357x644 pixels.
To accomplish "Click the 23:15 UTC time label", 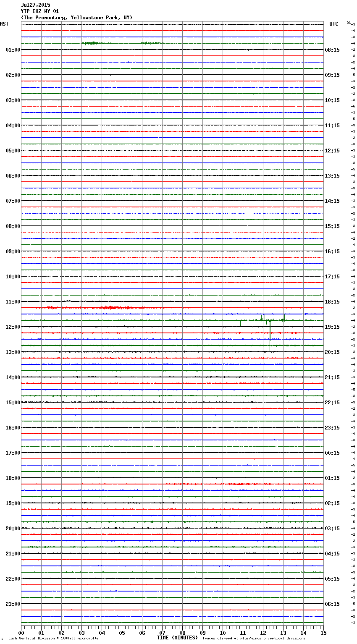I will click(x=332, y=428).
